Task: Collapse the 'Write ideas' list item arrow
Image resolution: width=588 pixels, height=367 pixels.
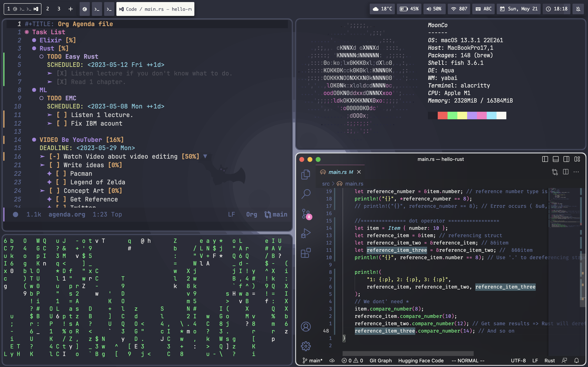Action: pyautogui.click(x=42, y=165)
